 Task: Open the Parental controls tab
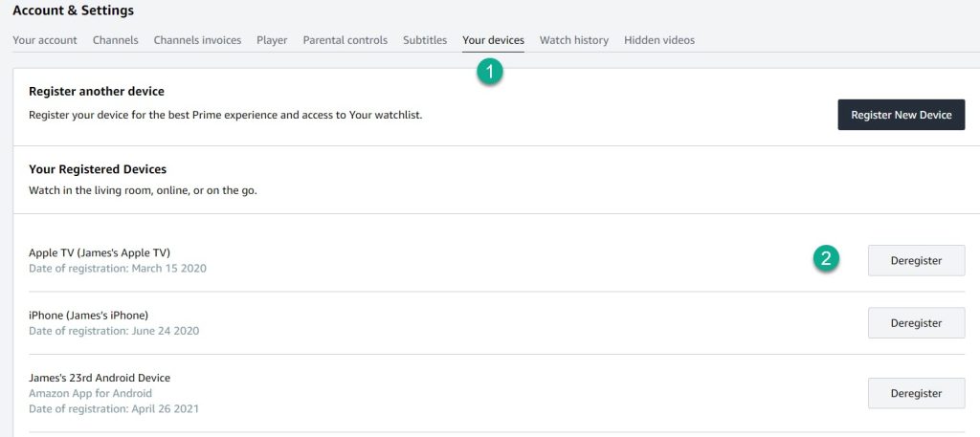345,40
